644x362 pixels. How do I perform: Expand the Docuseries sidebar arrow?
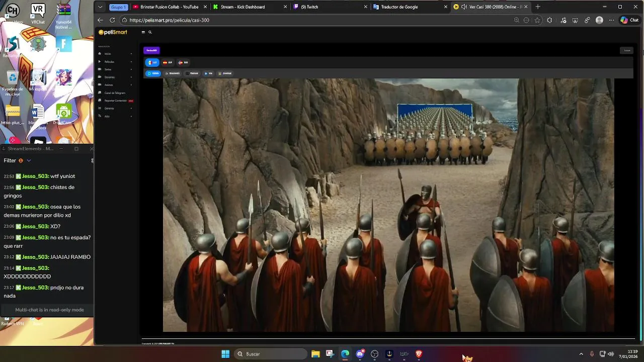tap(131, 77)
